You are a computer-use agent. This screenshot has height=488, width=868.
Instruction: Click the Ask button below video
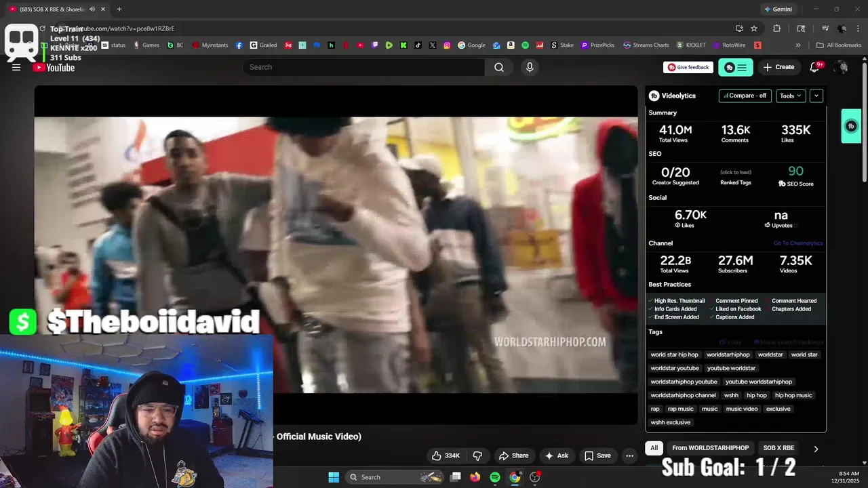[557, 455]
